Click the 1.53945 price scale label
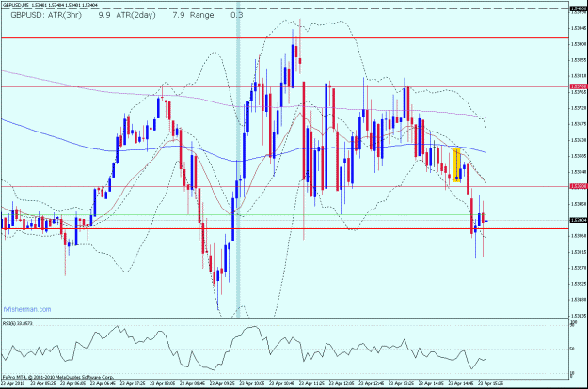Viewport: 588px width, 389px height. [x=579, y=28]
